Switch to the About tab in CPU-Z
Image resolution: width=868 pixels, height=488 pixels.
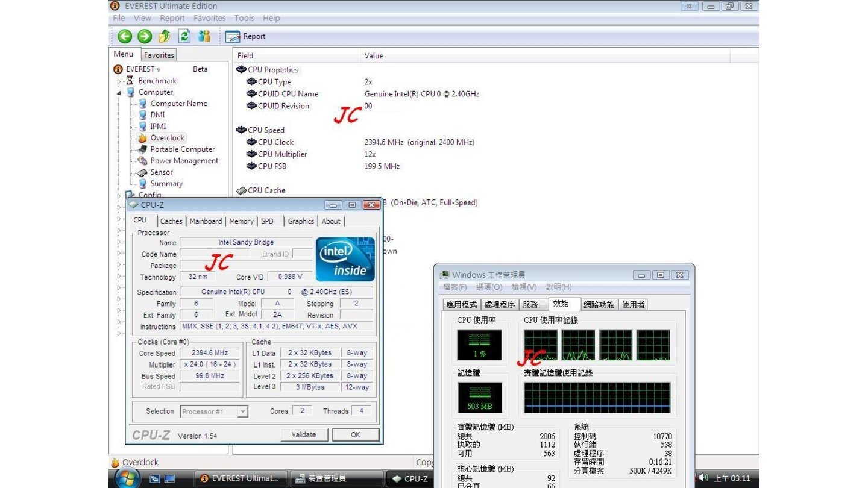331,221
